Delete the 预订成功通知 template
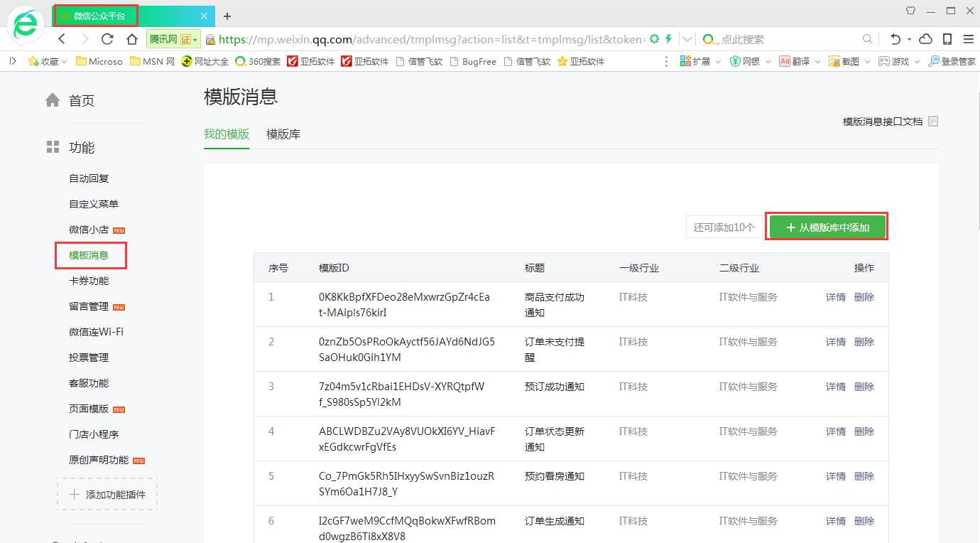Viewport: 980px width, 543px height. (x=864, y=387)
